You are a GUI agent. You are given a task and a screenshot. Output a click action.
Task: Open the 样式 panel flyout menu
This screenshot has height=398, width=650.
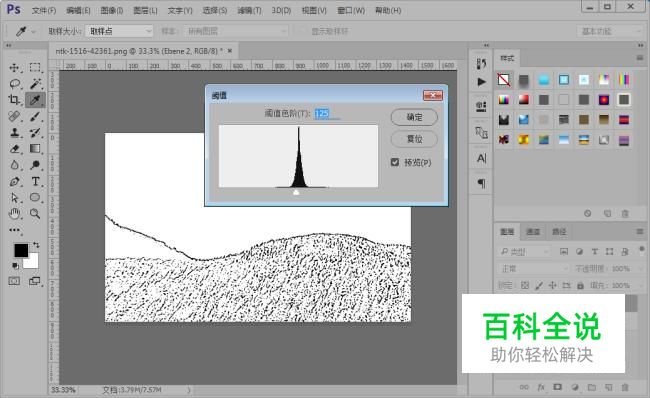[640, 58]
